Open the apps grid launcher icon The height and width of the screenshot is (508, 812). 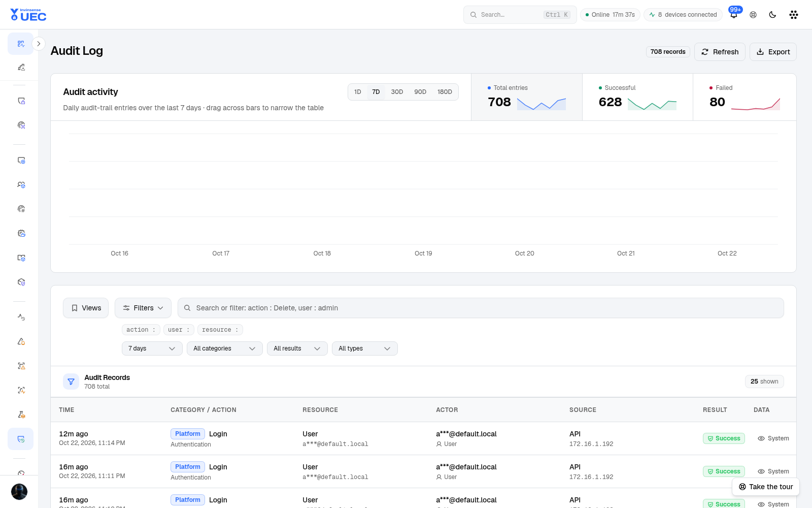point(794,15)
